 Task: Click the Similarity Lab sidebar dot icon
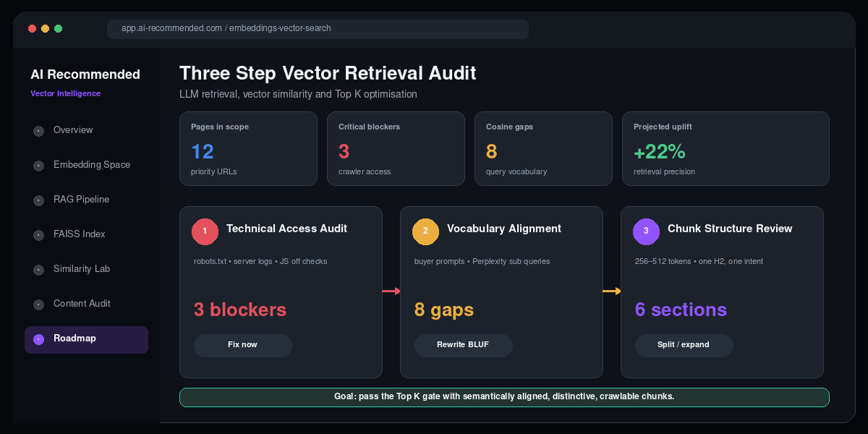tap(39, 270)
